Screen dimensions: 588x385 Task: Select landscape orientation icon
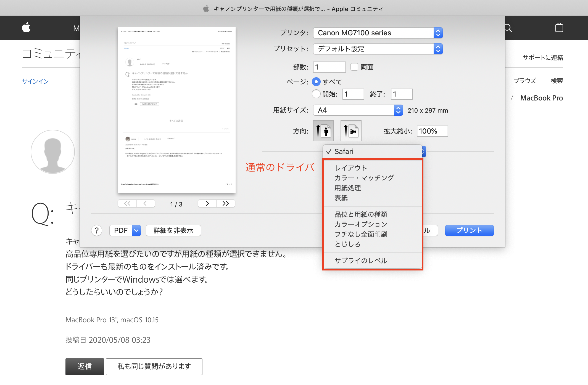(x=351, y=131)
